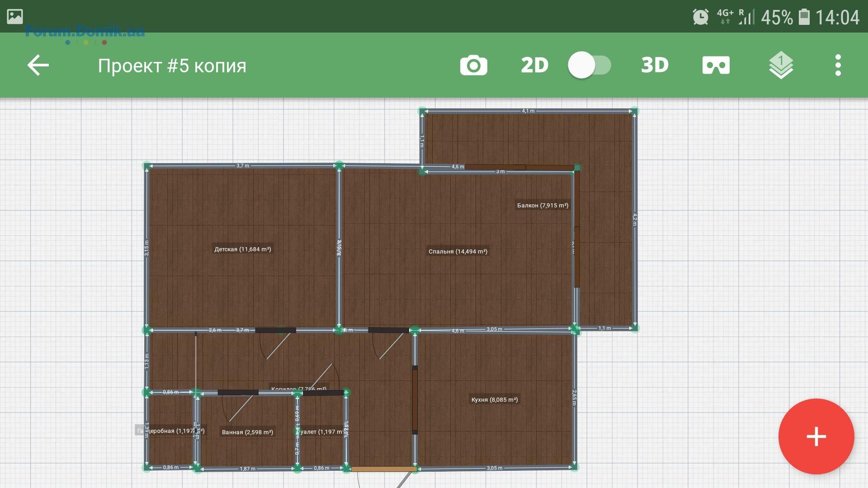The height and width of the screenshot is (488, 868).
Task: Select the Кухня room label
Action: 494,399
